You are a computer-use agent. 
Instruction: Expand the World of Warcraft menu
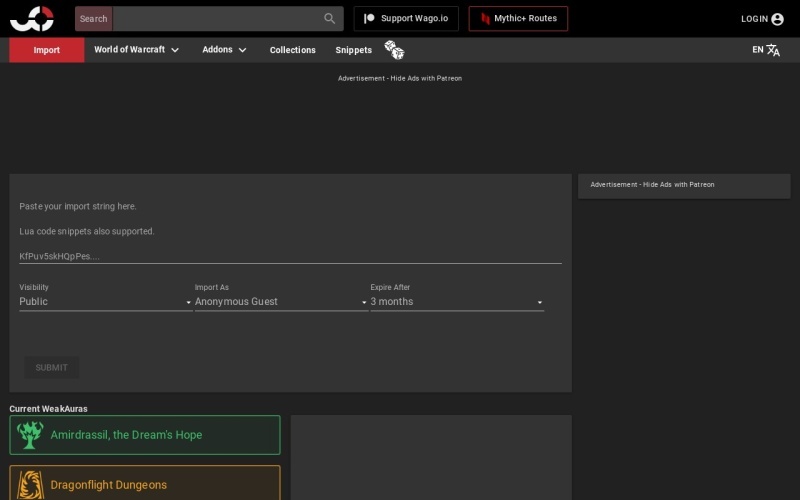click(x=136, y=49)
